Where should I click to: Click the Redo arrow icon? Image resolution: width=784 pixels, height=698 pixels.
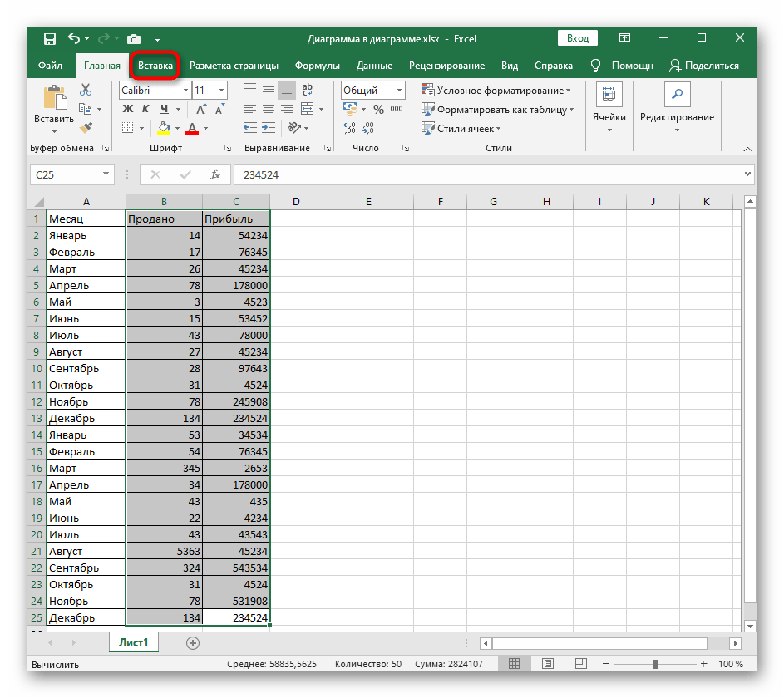pos(104,38)
